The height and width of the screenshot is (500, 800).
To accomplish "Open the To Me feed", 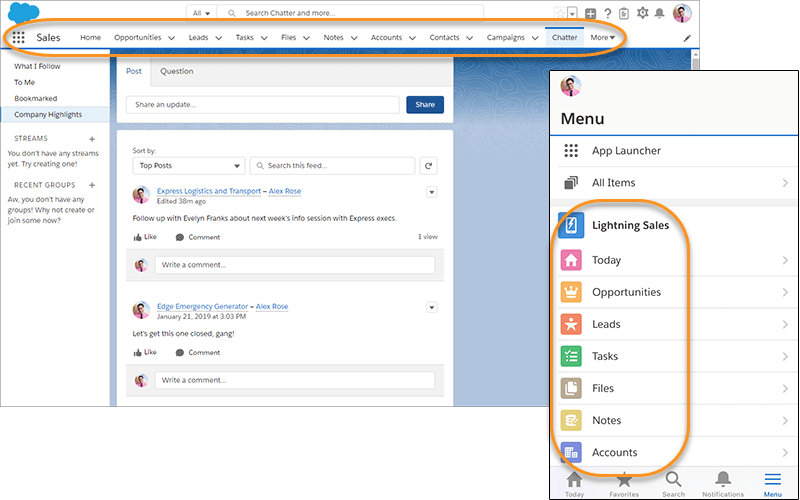I will [x=24, y=82].
